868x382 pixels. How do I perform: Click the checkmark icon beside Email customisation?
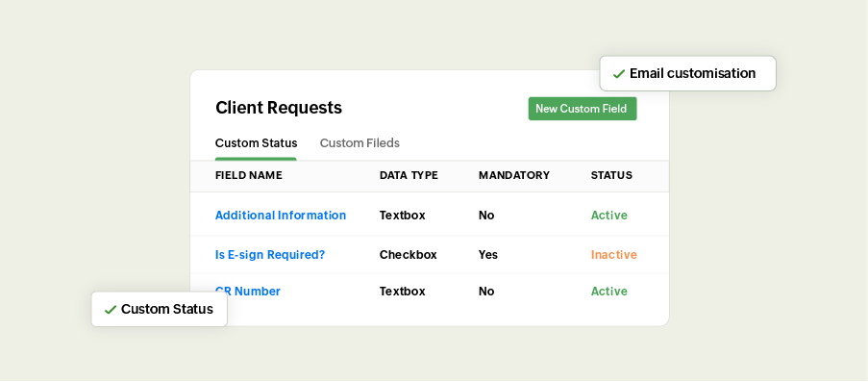pyautogui.click(x=619, y=74)
